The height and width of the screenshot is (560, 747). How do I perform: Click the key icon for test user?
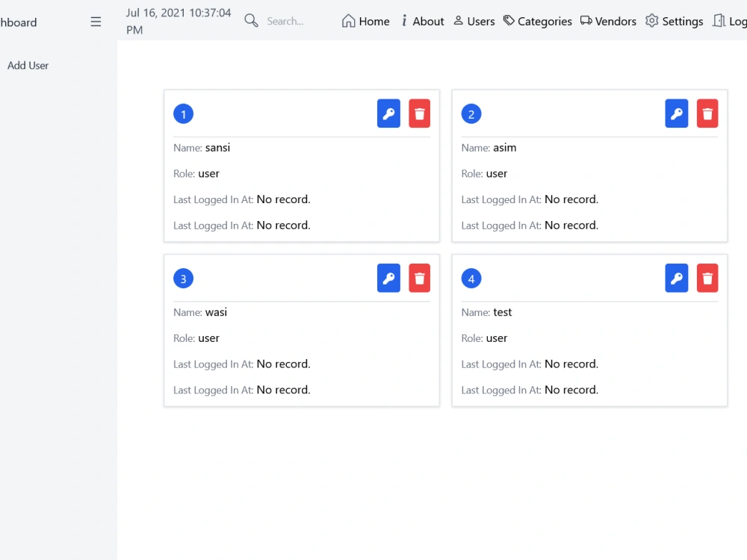coord(677,278)
